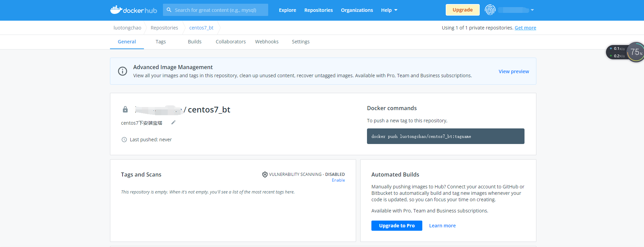
Task: Open the Explore page
Action: 288,10
